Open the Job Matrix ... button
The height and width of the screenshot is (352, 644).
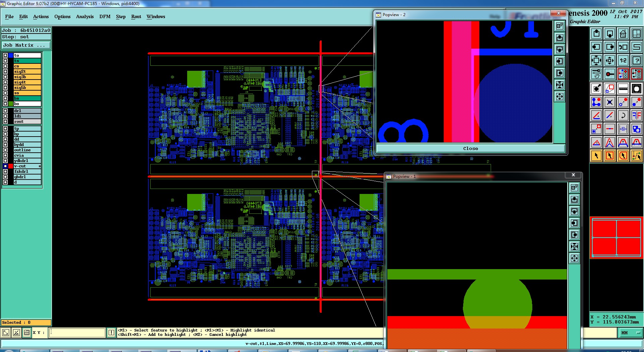pos(26,45)
